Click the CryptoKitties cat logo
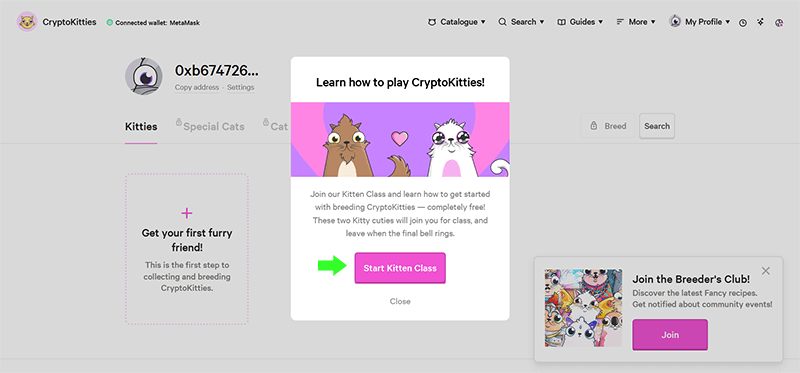Screen dimensions: 800x373 click(x=27, y=22)
